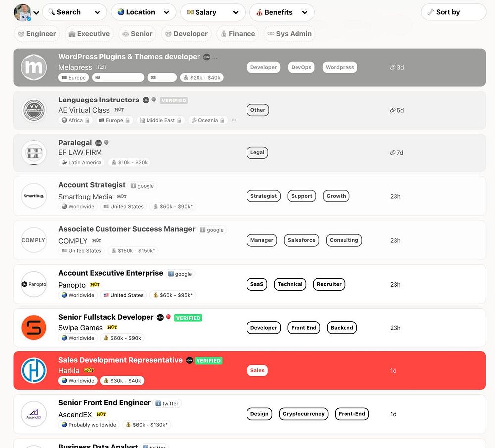
Task: Click the VERIFIED badge on Harkla listing
Action: [208, 361]
